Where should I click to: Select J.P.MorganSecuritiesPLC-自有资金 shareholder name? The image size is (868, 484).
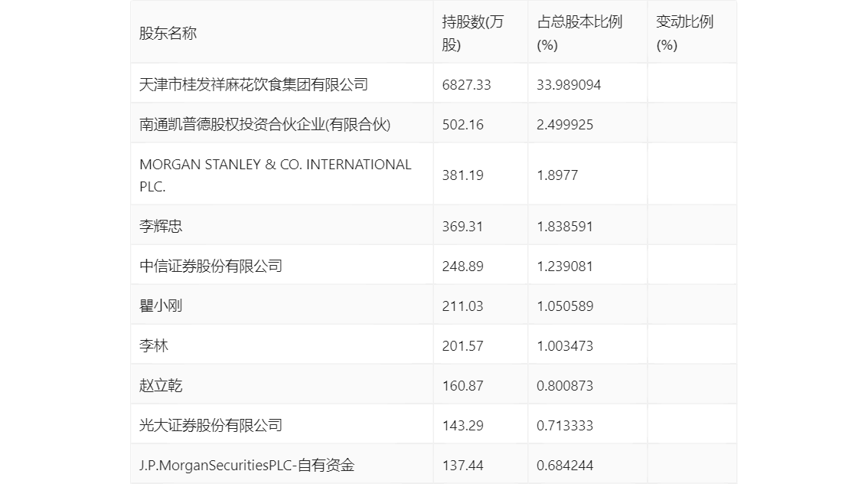click(247, 466)
